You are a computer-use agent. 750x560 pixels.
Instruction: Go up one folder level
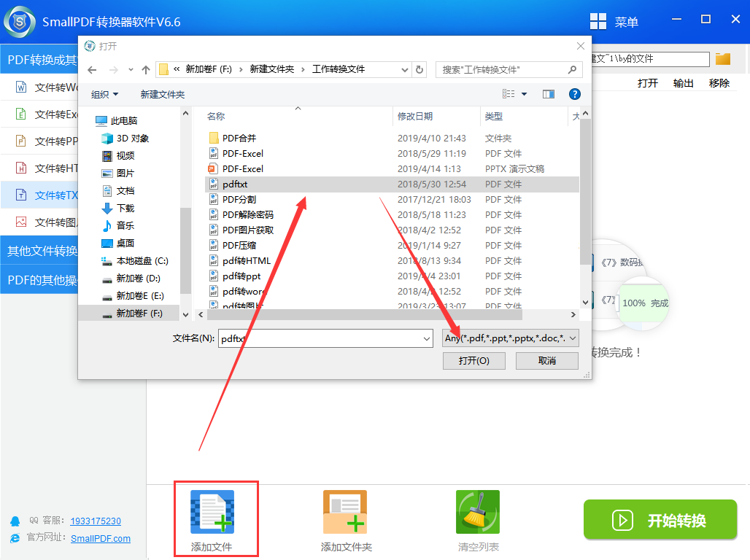pyautogui.click(x=146, y=70)
